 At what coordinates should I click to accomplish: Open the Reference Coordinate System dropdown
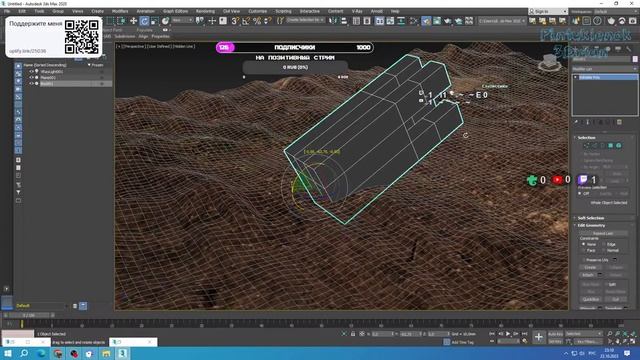182,20
